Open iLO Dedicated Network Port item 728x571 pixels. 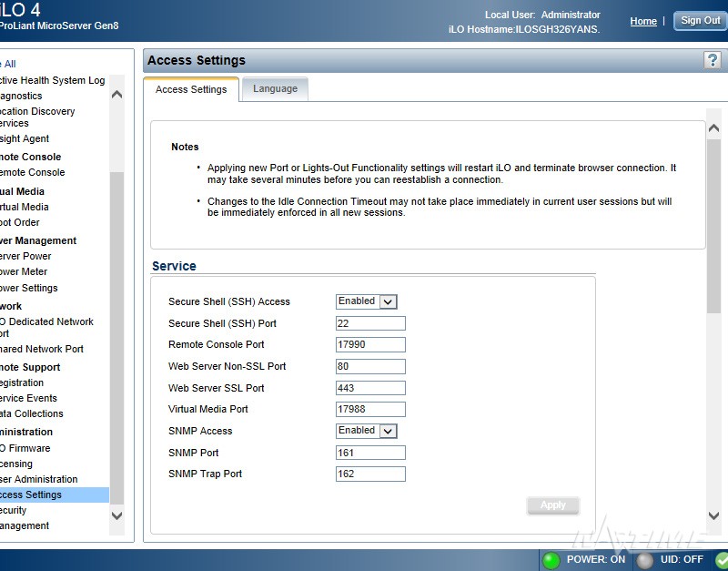[x=46, y=328]
